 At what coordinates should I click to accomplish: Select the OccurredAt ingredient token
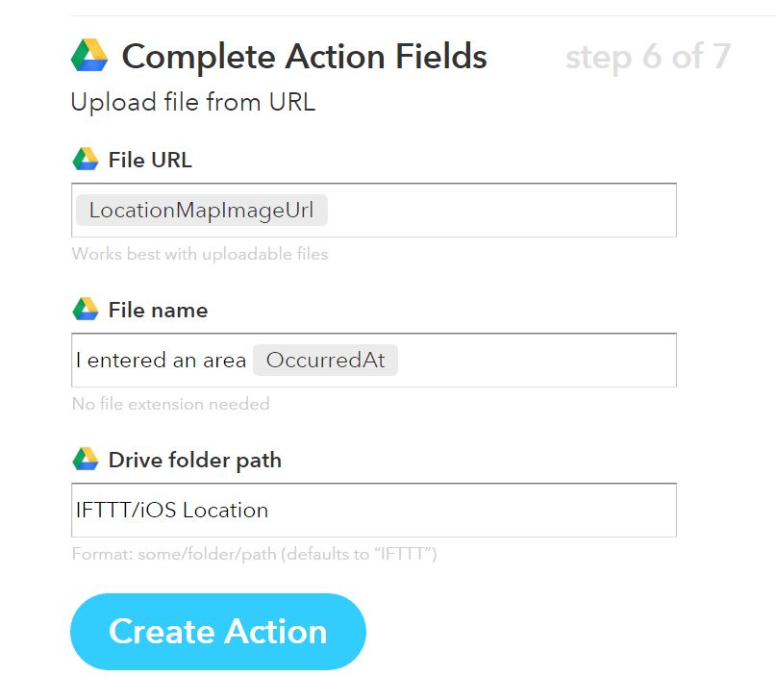325,361
